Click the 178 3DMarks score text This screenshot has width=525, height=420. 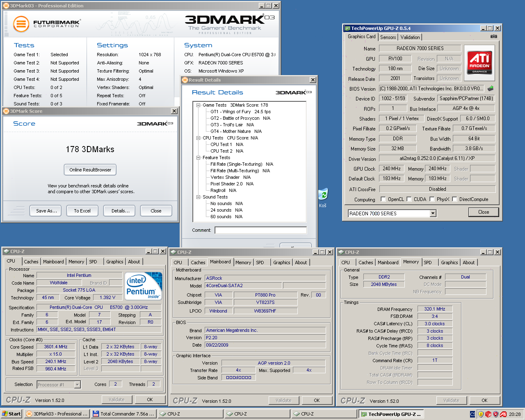[x=90, y=149]
